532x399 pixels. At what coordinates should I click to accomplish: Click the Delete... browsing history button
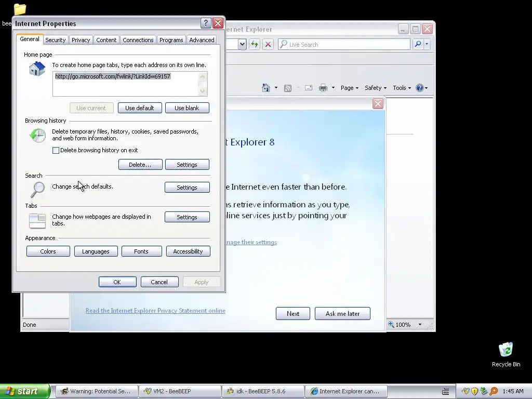140,165
